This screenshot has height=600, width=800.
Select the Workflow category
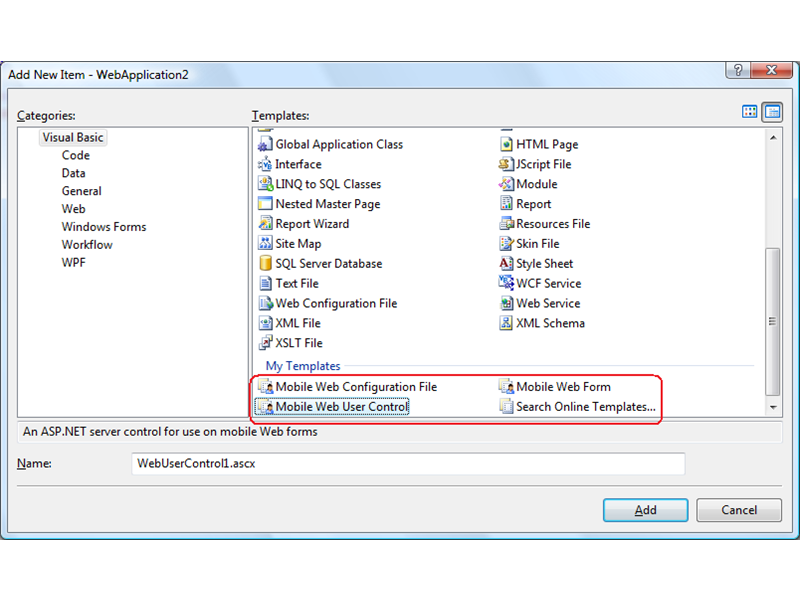click(x=87, y=245)
